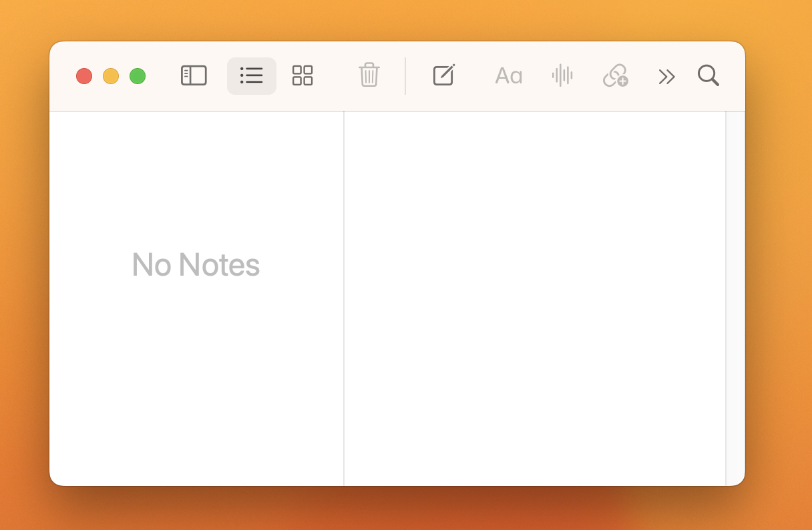Open the text format Aa menu
This screenshot has height=530, width=812.
pos(508,76)
